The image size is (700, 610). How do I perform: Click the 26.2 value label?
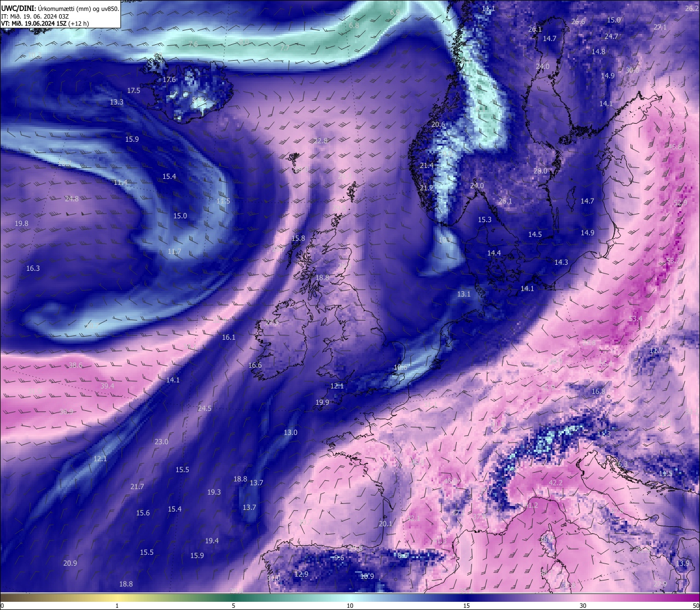click(x=692, y=9)
